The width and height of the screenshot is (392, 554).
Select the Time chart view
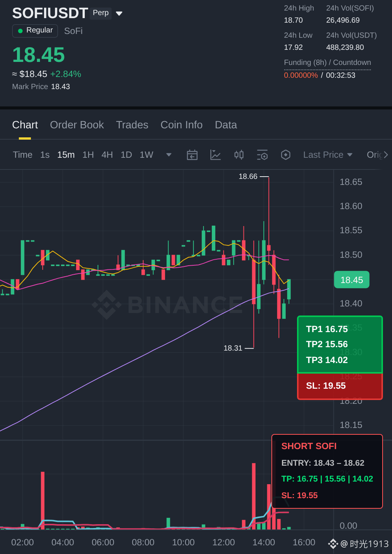tap(23, 155)
